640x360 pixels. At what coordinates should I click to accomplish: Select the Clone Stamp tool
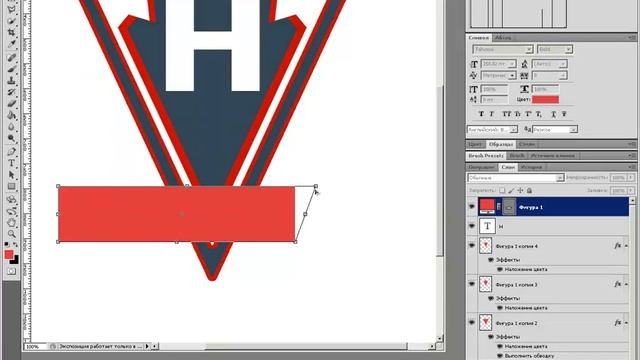[12, 80]
